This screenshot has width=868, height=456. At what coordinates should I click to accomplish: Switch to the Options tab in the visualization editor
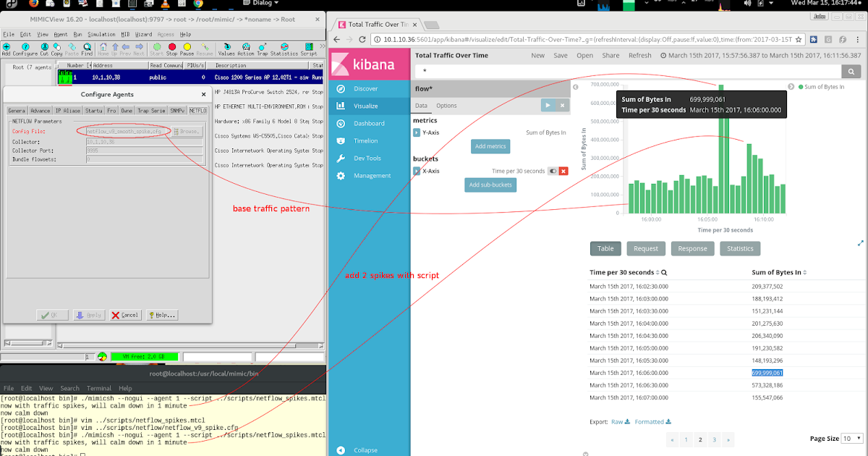446,105
